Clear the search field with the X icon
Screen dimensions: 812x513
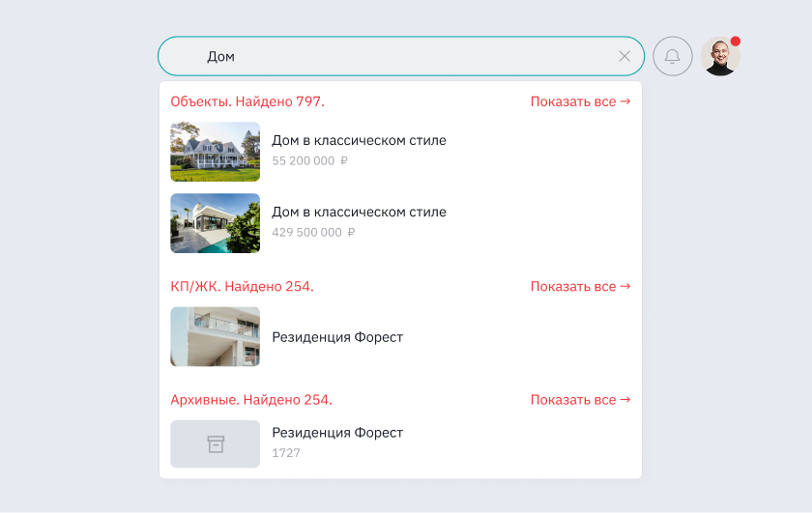624,56
